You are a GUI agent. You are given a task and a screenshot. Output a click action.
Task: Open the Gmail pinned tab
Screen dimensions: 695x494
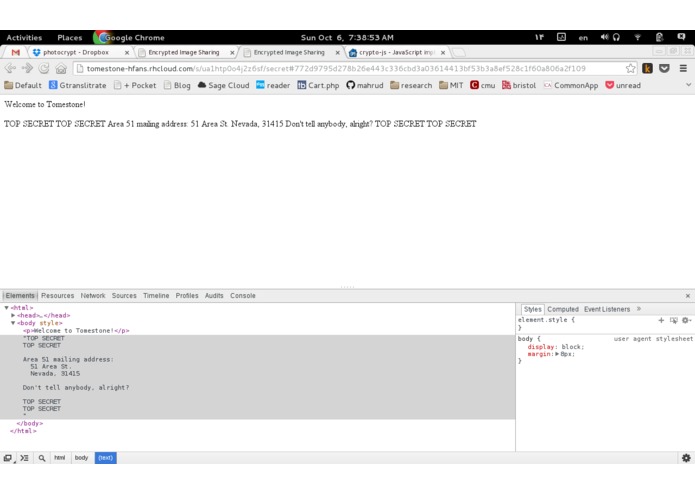pyautogui.click(x=16, y=52)
